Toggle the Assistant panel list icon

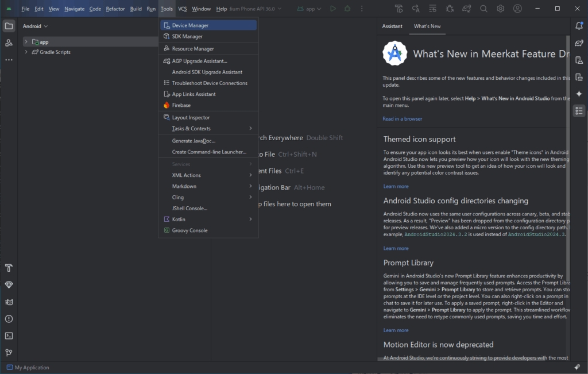(x=579, y=111)
